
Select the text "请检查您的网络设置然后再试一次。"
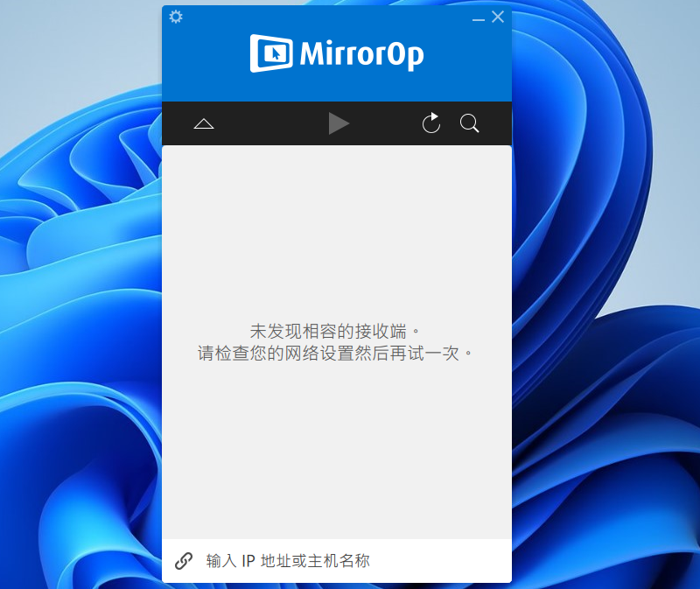point(335,354)
